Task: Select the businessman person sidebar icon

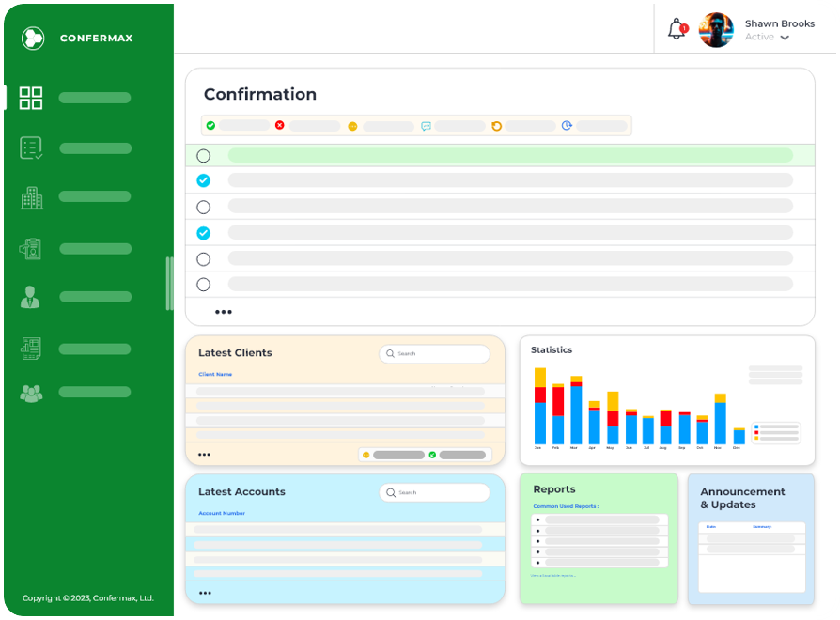Action: 31,297
